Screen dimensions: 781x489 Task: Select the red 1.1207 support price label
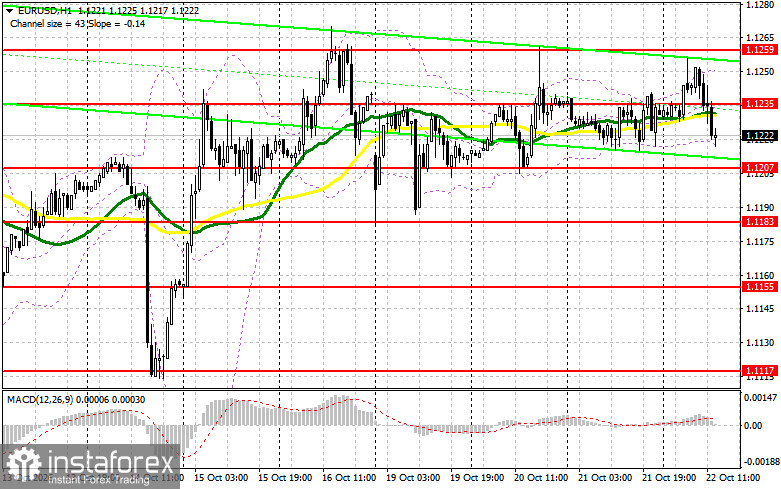point(760,168)
